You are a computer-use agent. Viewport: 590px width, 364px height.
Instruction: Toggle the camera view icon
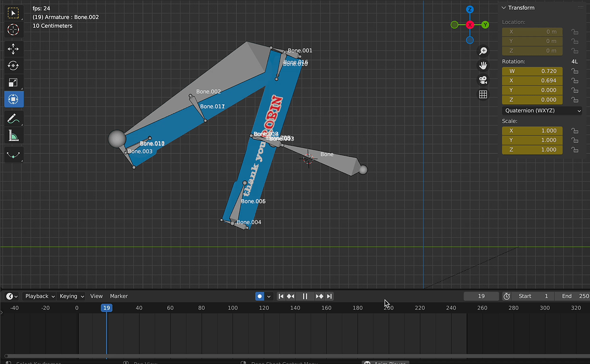483,79
